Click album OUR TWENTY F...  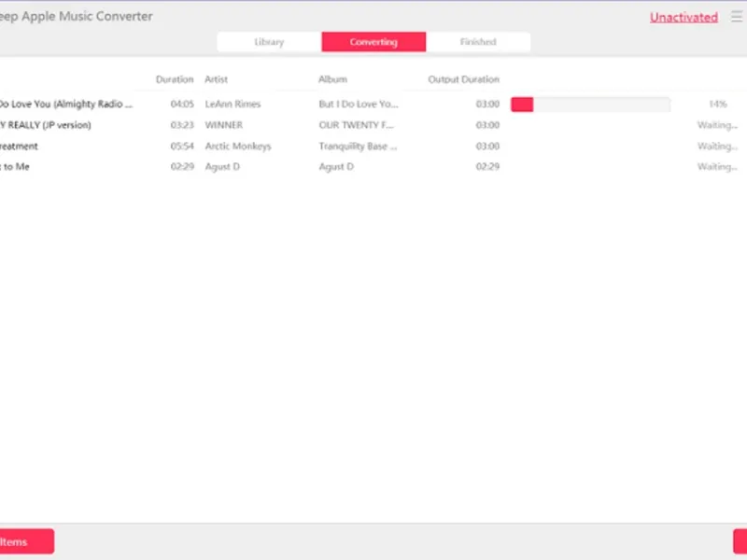[357, 125]
